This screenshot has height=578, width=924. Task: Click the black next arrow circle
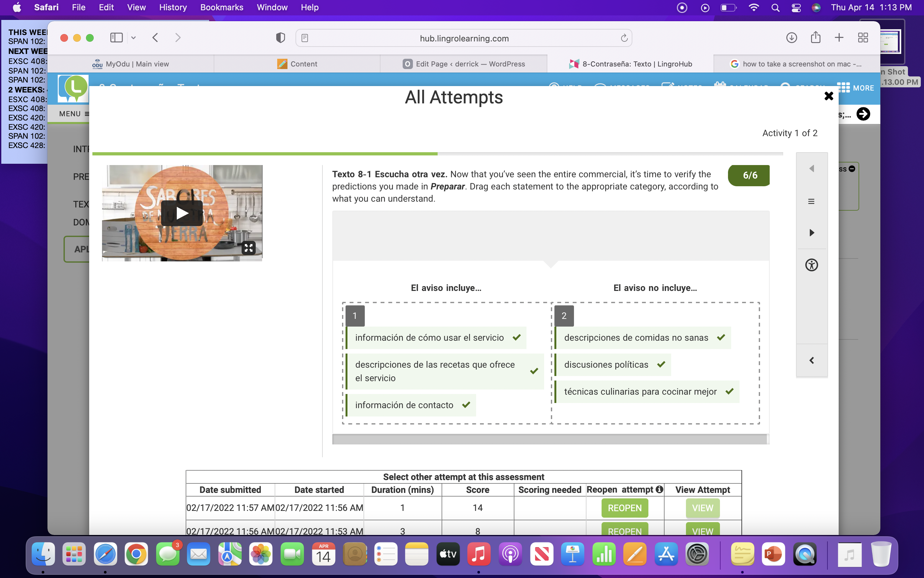pos(863,114)
